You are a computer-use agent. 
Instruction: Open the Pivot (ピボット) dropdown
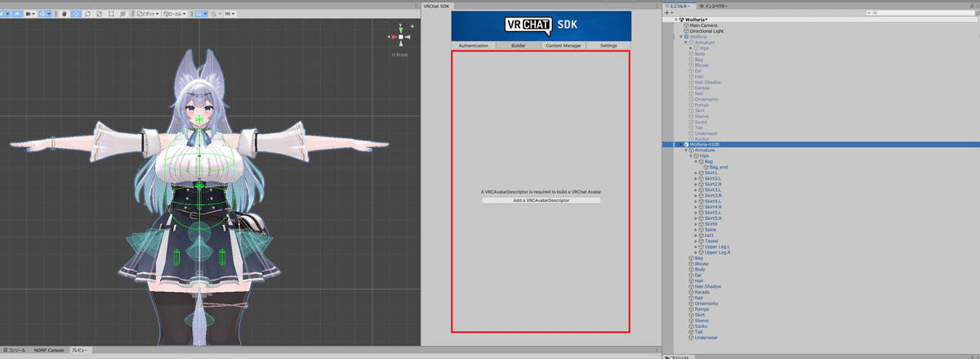[148, 14]
